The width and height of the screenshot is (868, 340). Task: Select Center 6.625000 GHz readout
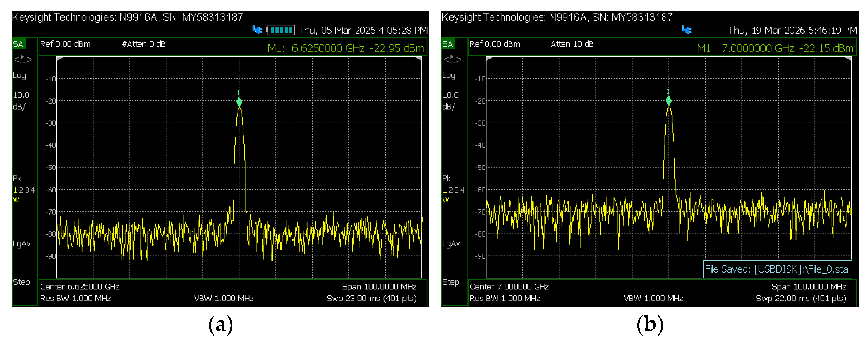point(80,286)
